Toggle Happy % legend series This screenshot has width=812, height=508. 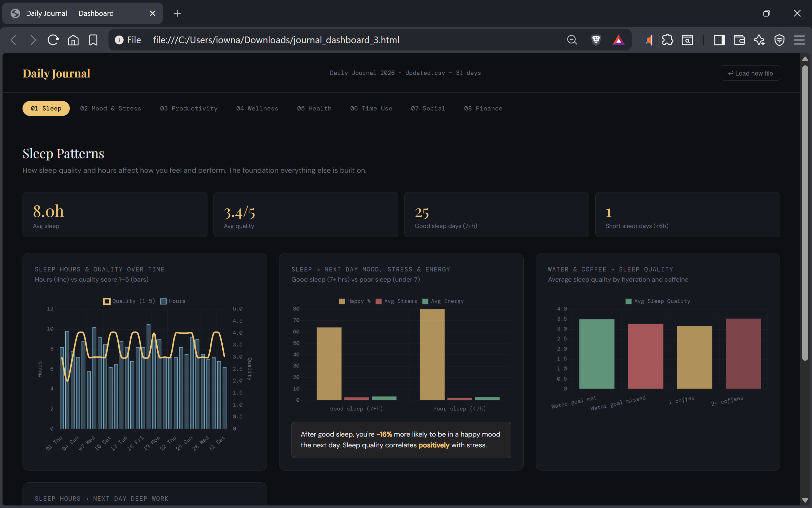[355, 301]
